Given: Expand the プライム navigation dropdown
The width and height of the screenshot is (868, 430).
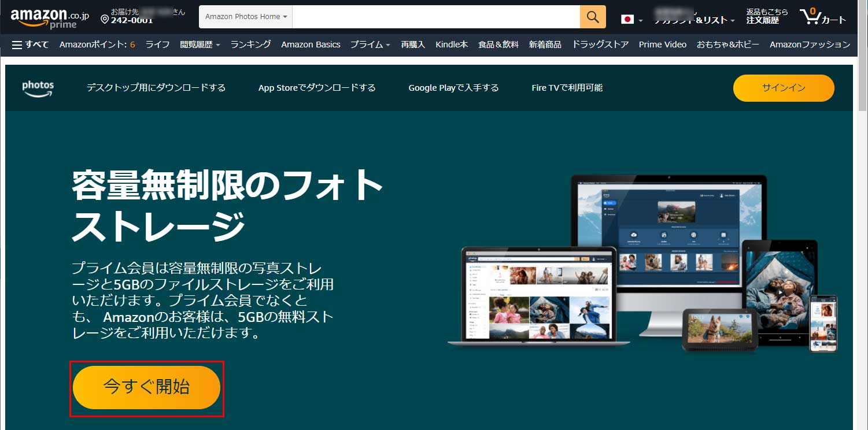Looking at the screenshot, I should point(370,45).
